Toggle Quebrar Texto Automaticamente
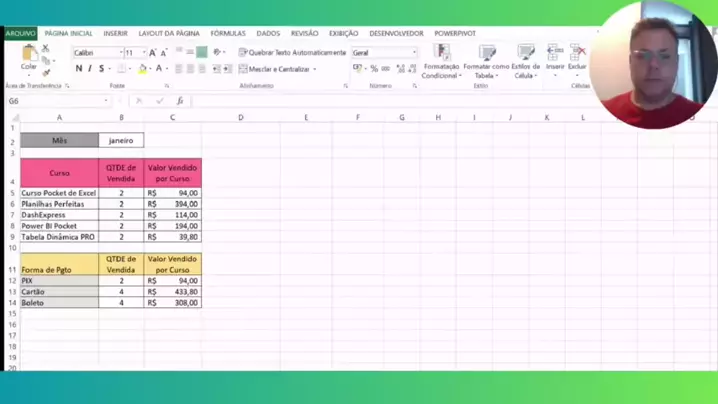The width and height of the screenshot is (718, 404). (x=292, y=53)
